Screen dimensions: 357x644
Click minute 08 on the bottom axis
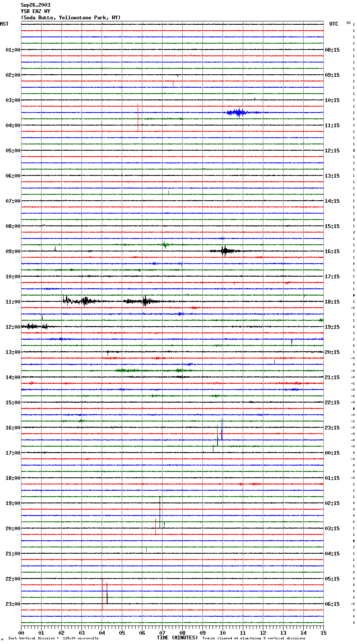pyautogui.click(x=182, y=633)
